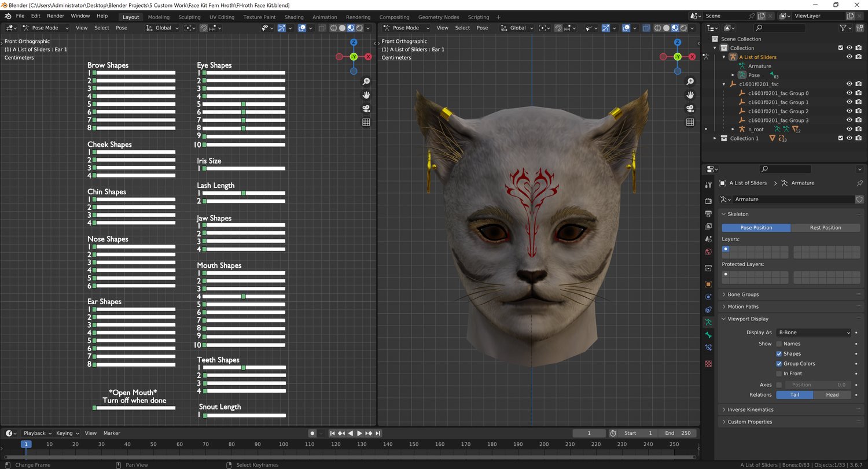
Task: Open the Bone Constraints properties tab icon
Action: (x=708, y=348)
